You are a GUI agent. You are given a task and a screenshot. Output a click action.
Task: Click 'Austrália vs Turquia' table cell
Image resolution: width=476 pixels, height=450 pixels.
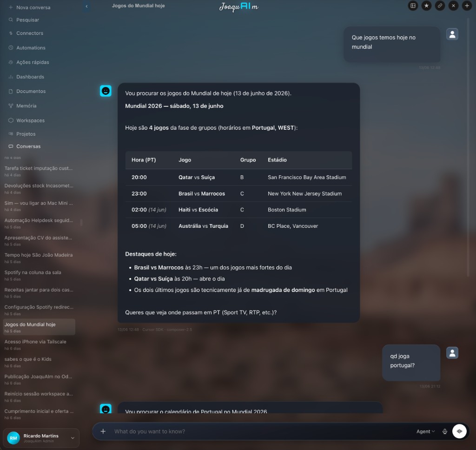203,226
